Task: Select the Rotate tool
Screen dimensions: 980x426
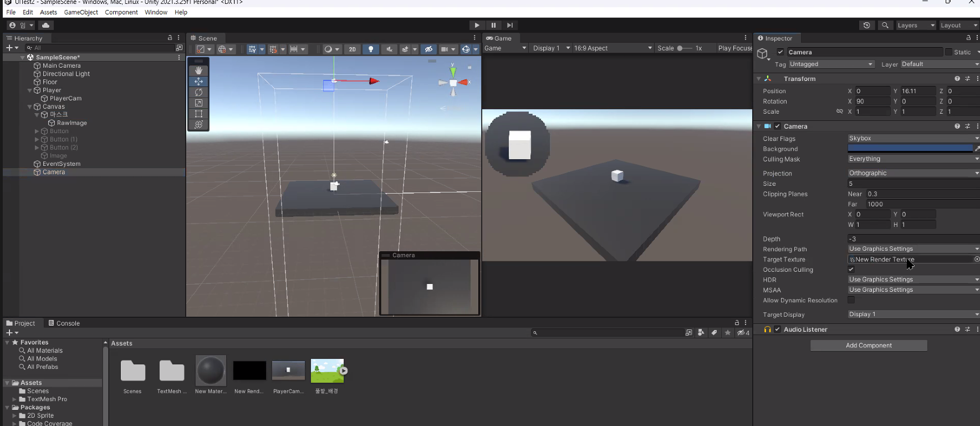Action: pos(198,92)
